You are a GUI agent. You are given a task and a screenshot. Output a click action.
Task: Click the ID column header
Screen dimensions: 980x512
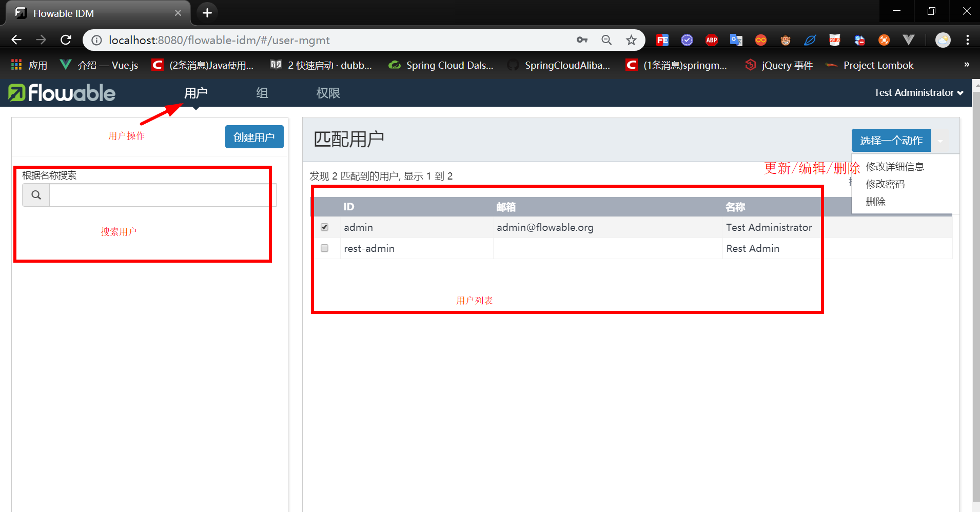[x=349, y=207]
